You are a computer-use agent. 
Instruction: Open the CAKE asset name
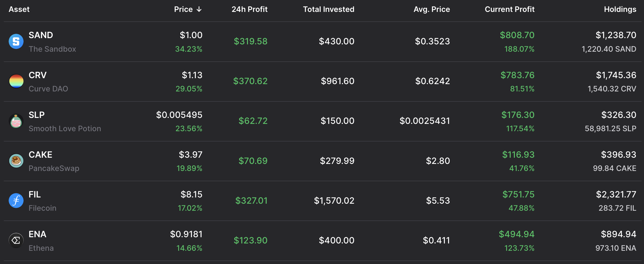[x=40, y=154]
